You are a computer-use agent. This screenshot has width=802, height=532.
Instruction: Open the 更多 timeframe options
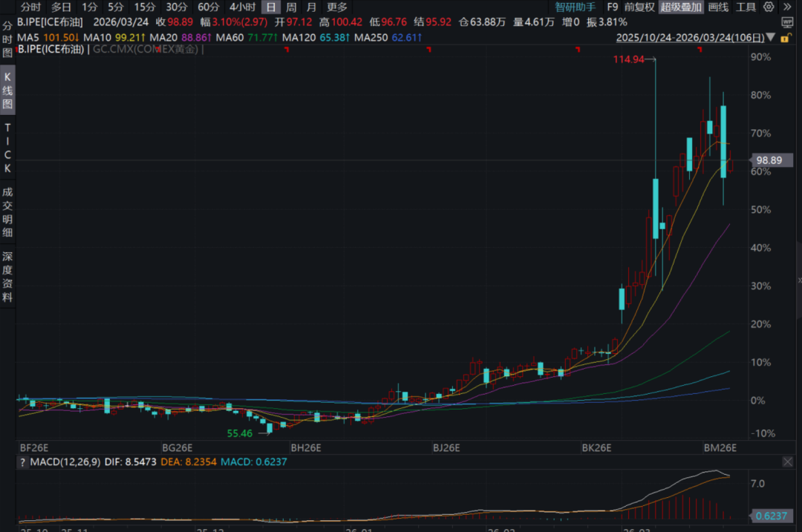tap(336, 7)
